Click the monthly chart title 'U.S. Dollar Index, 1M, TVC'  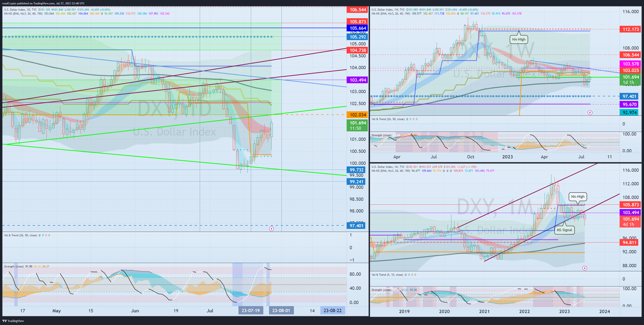(388, 167)
